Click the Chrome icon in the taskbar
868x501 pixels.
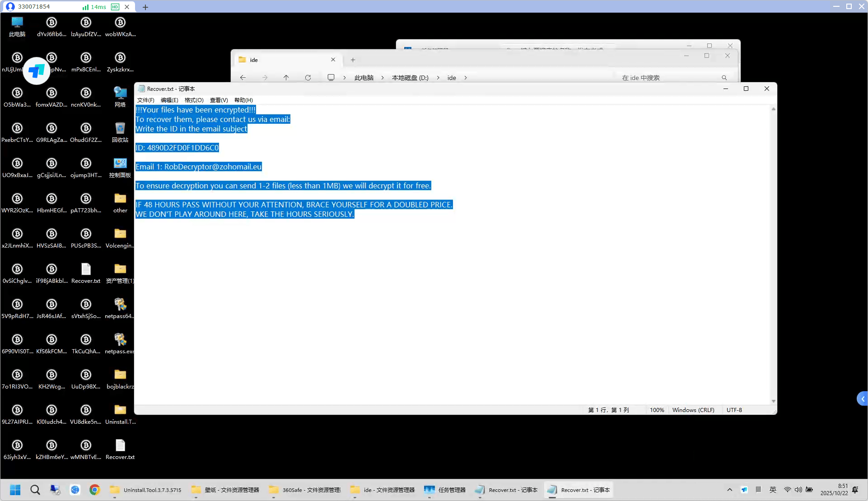94,490
